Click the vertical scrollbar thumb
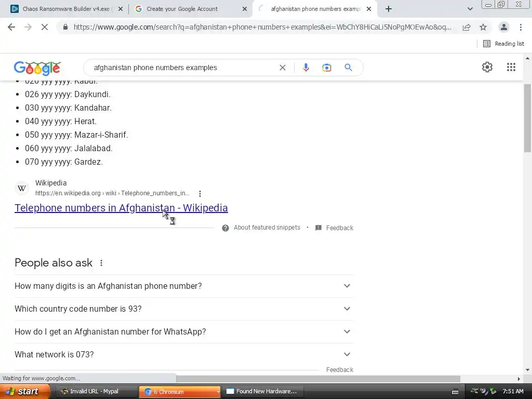Image resolution: width=532 pixels, height=399 pixels. click(528, 118)
